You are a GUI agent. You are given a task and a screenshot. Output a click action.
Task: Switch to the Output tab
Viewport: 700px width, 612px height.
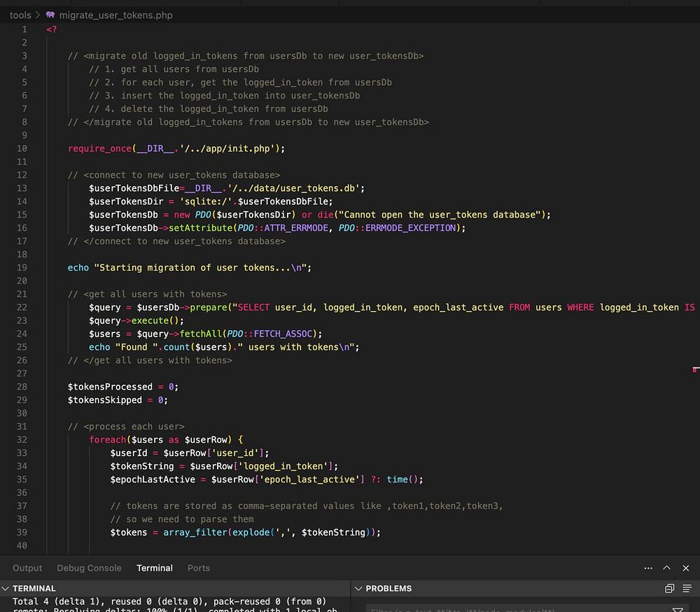(27, 568)
